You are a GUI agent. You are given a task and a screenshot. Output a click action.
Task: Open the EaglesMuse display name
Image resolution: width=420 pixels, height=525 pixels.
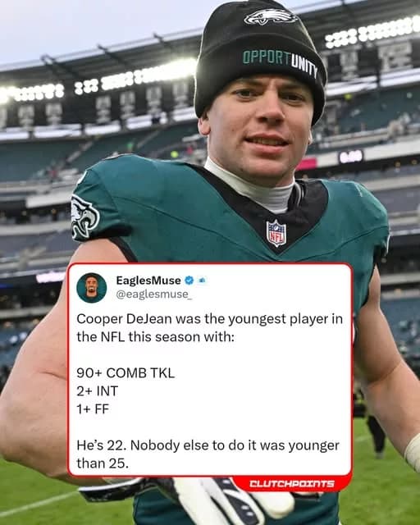(x=148, y=281)
